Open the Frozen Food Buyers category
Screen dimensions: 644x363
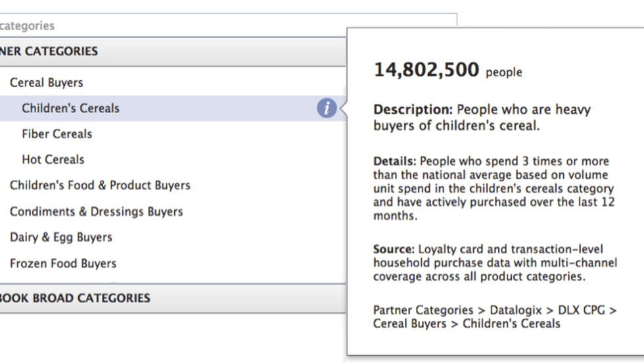pyautogui.click(x=63, y=264)
